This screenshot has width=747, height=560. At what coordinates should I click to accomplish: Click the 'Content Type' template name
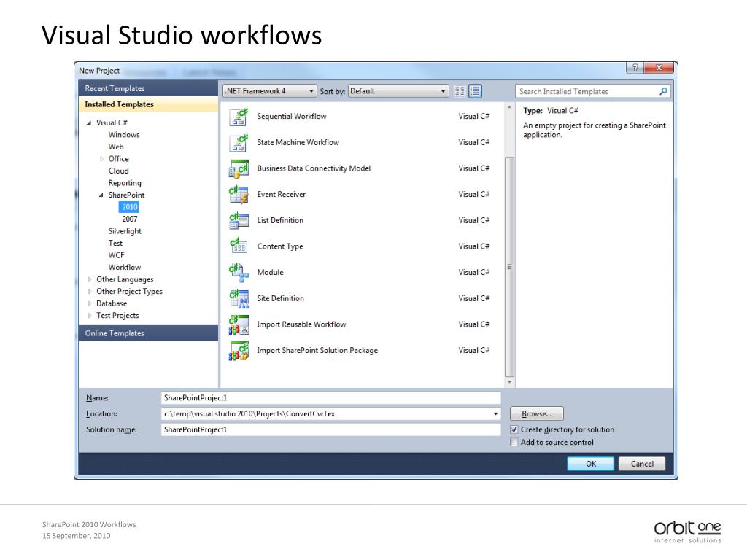tap(280, 246)
